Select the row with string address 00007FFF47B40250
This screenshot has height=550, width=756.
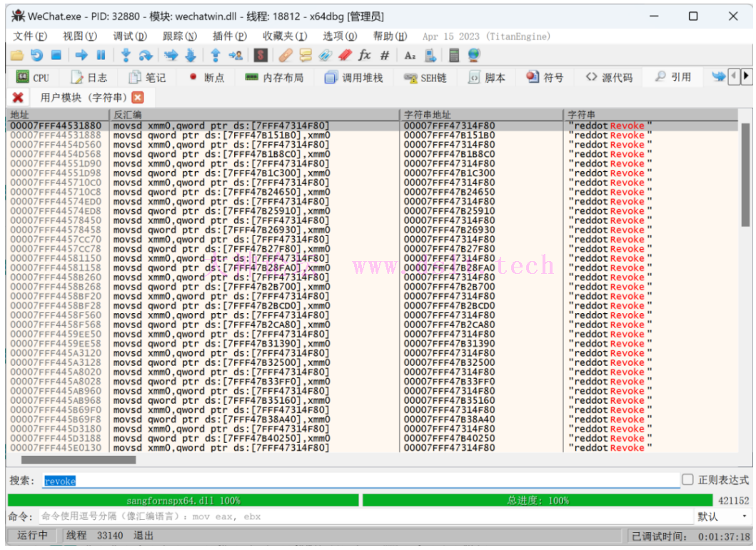click(x=372, y=439)
